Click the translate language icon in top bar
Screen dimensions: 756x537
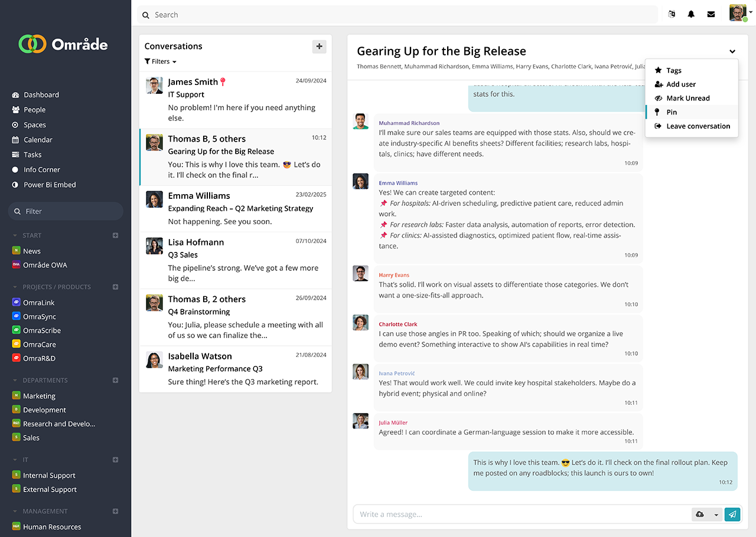[672, 15]
